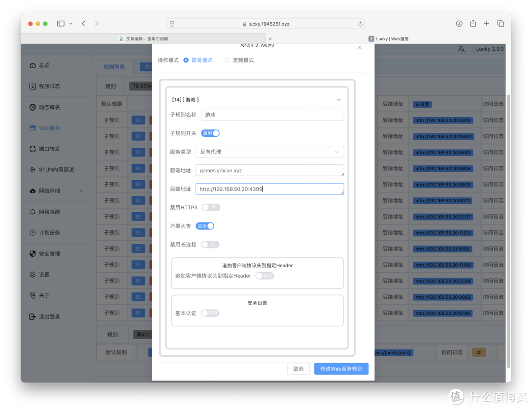Screen dimensions: 532x410
Task: Collapse the [14][游戏] sub-rule panel
Action: tap(338, 100)
